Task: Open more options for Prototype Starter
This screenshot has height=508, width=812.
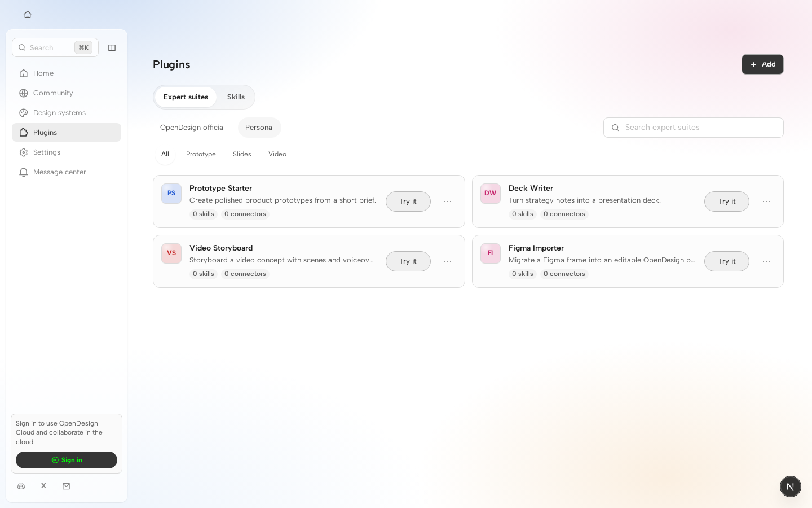Action: click(448, 202)
